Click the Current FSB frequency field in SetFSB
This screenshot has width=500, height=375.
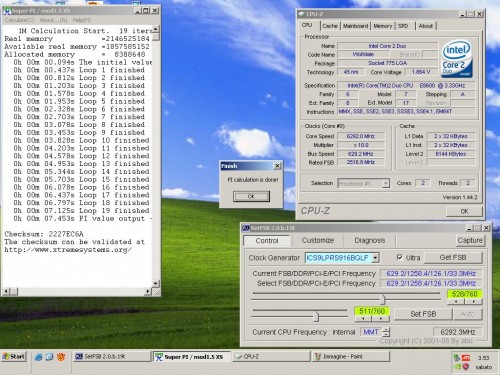point(431,274)
